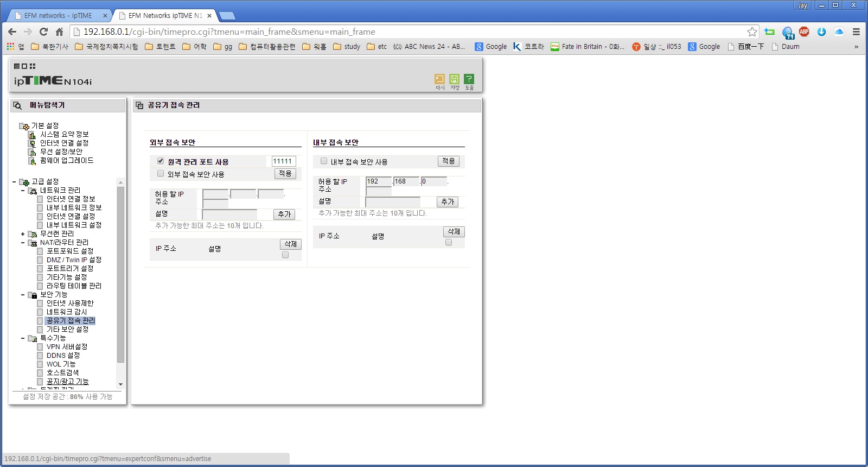Click the 저장 (save) icon in header

tap(454, 79)
